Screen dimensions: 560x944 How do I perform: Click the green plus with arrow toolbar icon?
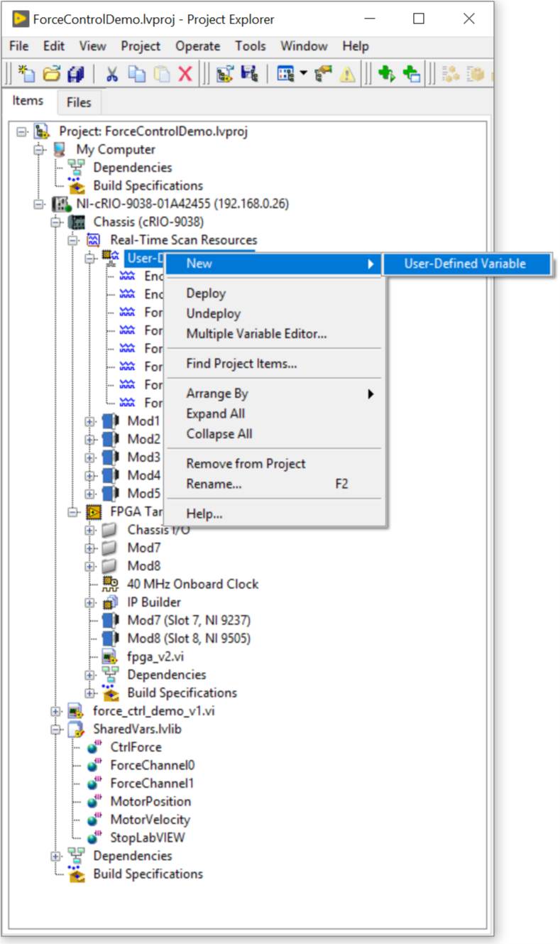pyautogui.click(x=386, y=74)
